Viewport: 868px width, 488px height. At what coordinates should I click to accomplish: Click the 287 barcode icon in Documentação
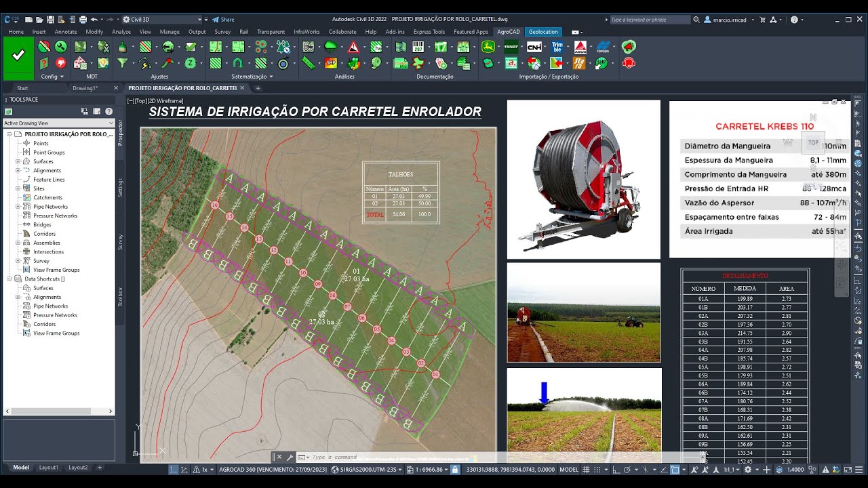(x=418, y=47)
